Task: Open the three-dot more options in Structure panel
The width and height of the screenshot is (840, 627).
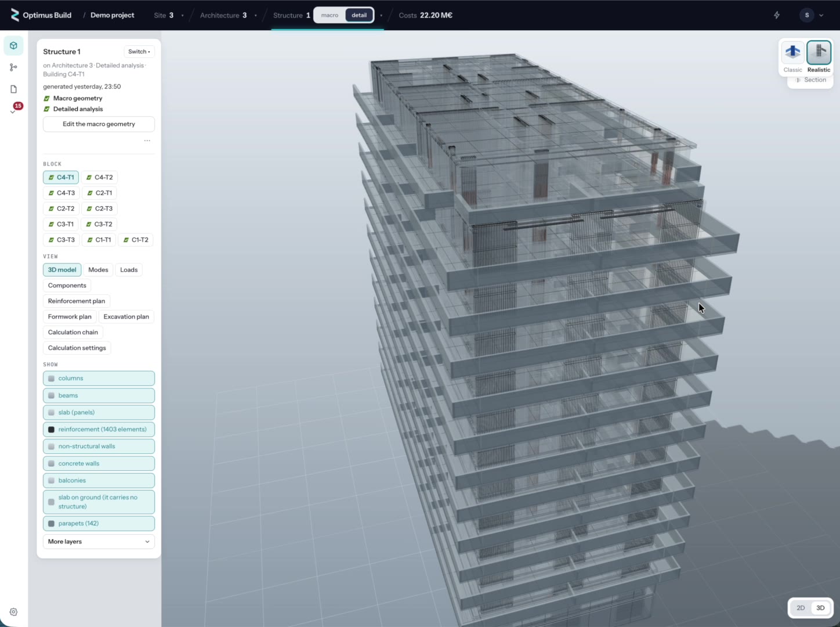Action: tap(147, 140)
